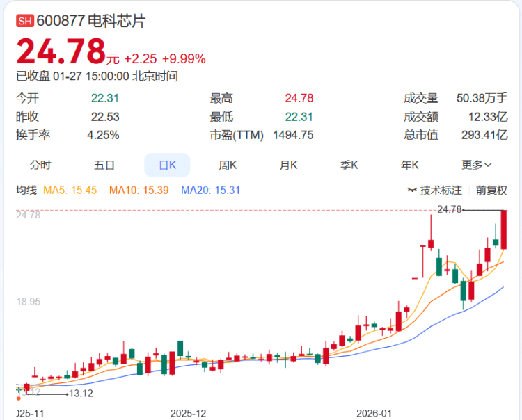This screenshot has height=420, width=522.
Task: Click the SH exchange badge icon
Action: 24,22
